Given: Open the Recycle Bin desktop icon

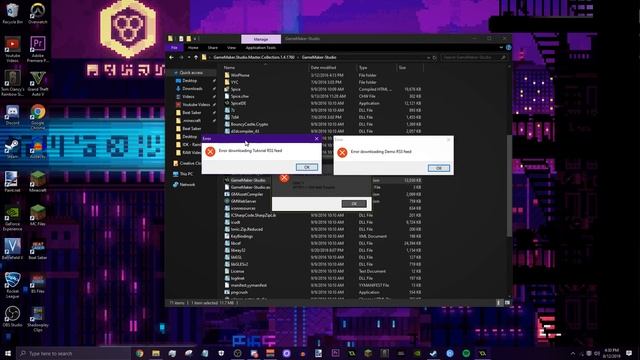Looking at the screenshot, I should point(12,13).
